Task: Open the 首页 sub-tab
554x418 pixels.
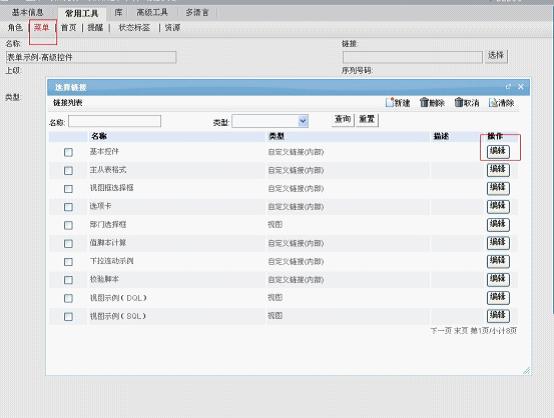Action: [x=69, y=28]
